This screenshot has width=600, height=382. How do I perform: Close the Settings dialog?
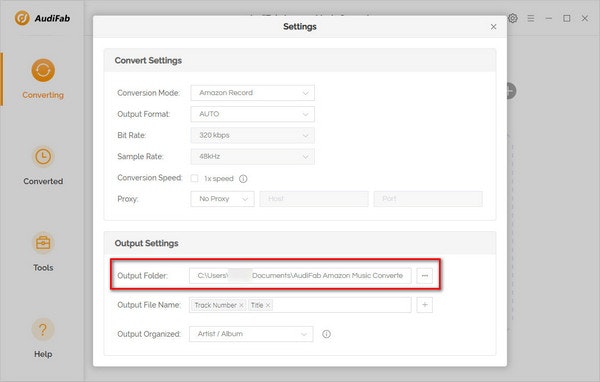click(494, 26)
